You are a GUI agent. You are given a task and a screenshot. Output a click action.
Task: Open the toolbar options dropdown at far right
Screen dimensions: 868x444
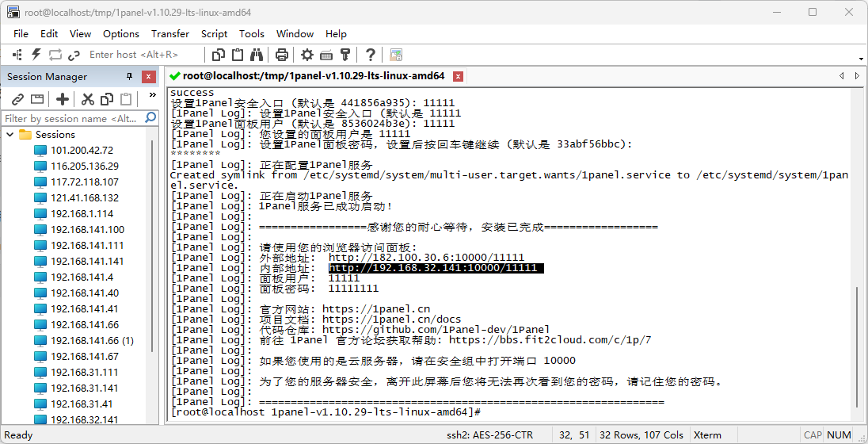(x=862, y=59)
